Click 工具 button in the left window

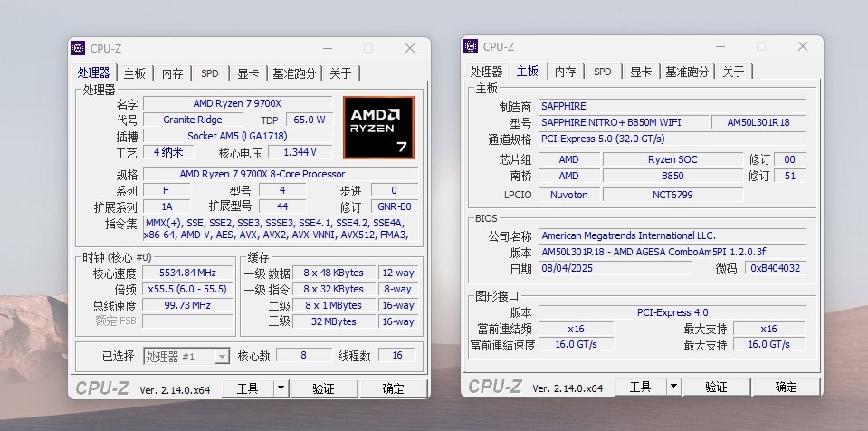coord(248,389)
